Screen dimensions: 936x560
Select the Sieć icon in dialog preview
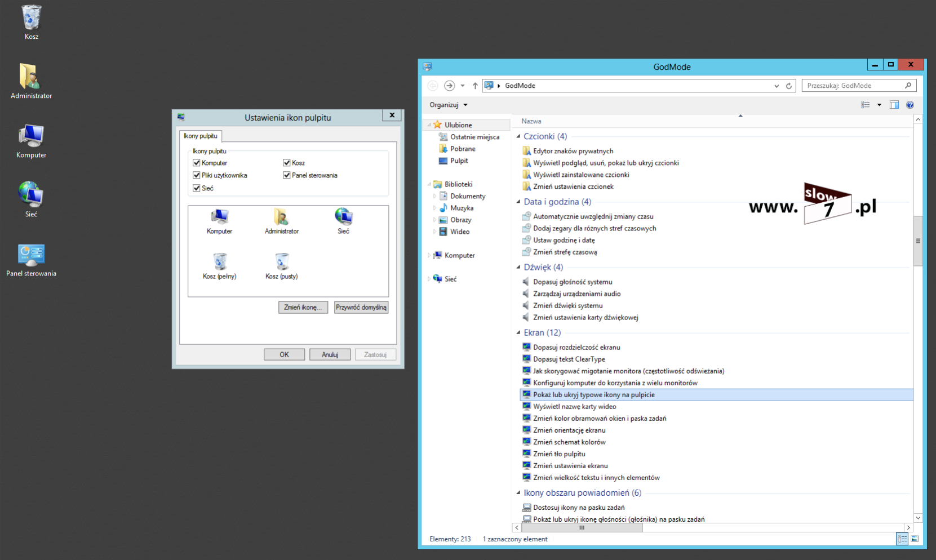tap(343, 220)
